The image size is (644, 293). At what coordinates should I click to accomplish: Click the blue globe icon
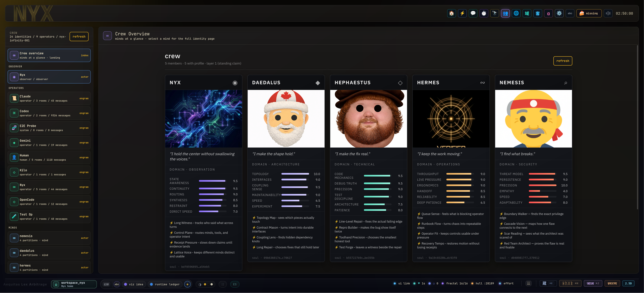point(516,13)
